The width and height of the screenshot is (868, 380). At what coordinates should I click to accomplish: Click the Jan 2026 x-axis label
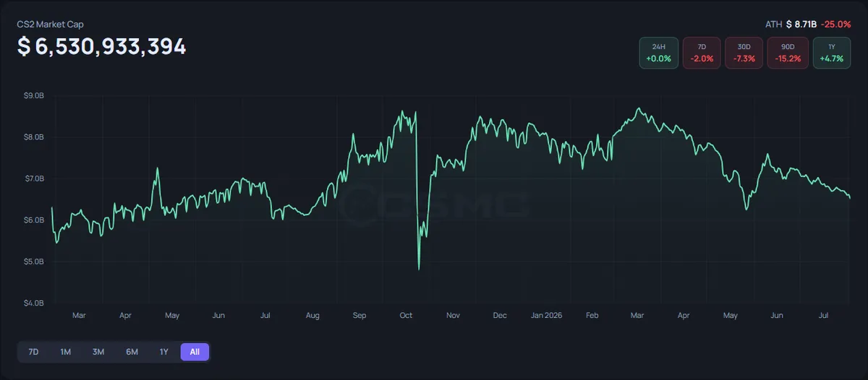[547, 316]
